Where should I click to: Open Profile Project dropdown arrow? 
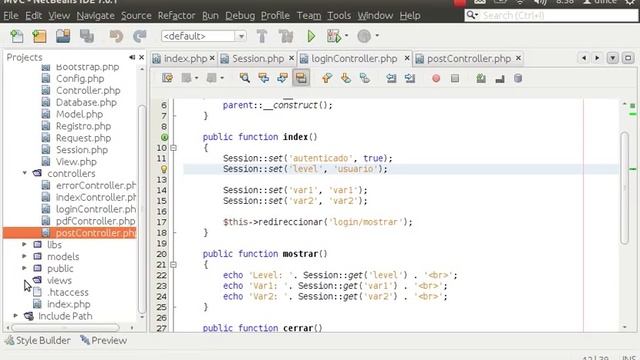(377, 36)
